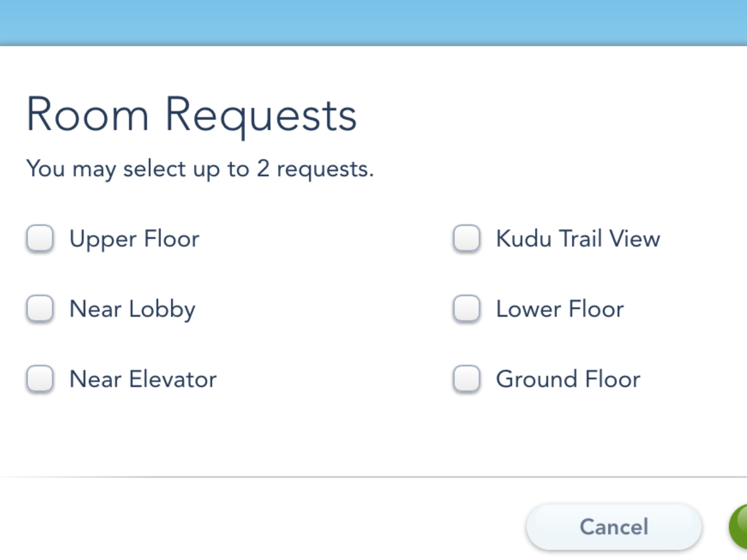The height and width of the screenshot is (560, 747).
Task: Click the "Ground Floor" label text
Action: click(568, 379)
